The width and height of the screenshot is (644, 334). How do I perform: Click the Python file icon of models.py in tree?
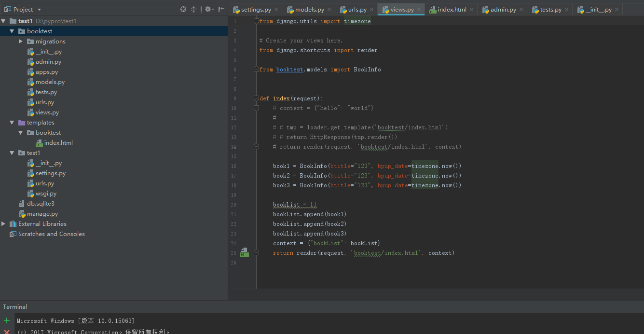(x=31, y=82)
